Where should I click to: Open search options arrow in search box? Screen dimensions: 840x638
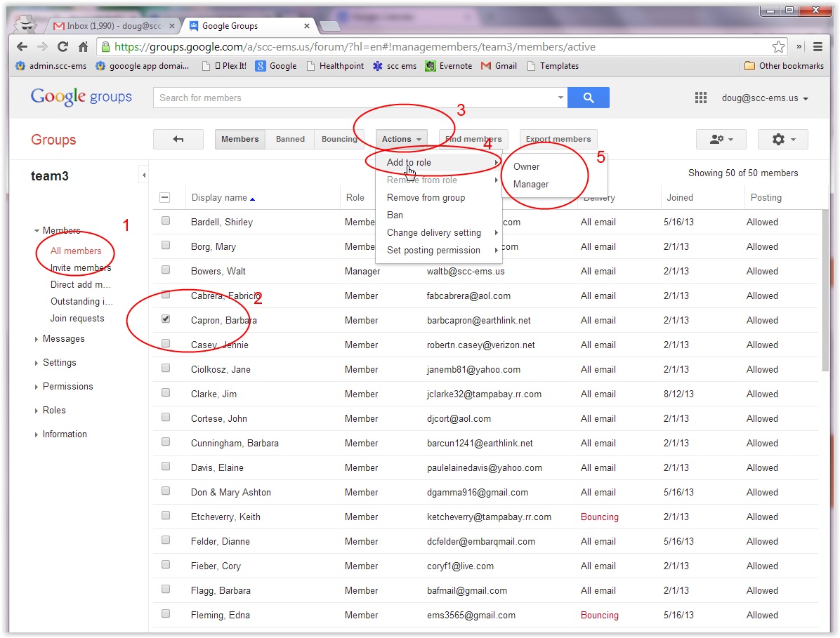click(560, 98)
